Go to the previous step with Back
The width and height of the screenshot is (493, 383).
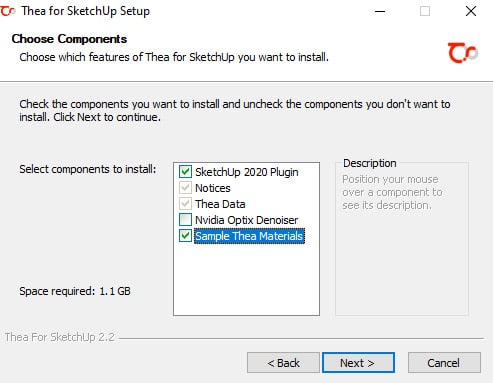point(283,363)
